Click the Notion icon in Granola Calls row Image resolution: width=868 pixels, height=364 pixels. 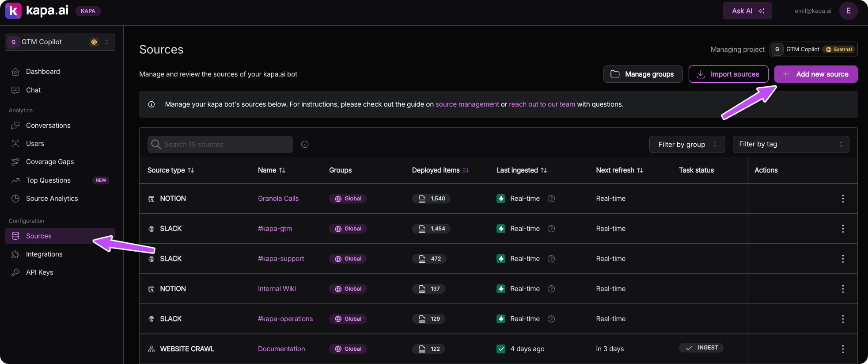pos(152,199)
